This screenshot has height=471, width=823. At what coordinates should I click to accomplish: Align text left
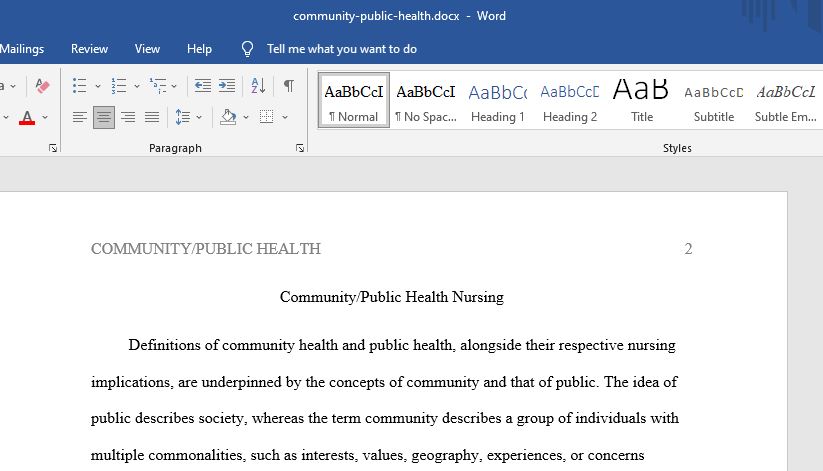[x=80, y=117]
